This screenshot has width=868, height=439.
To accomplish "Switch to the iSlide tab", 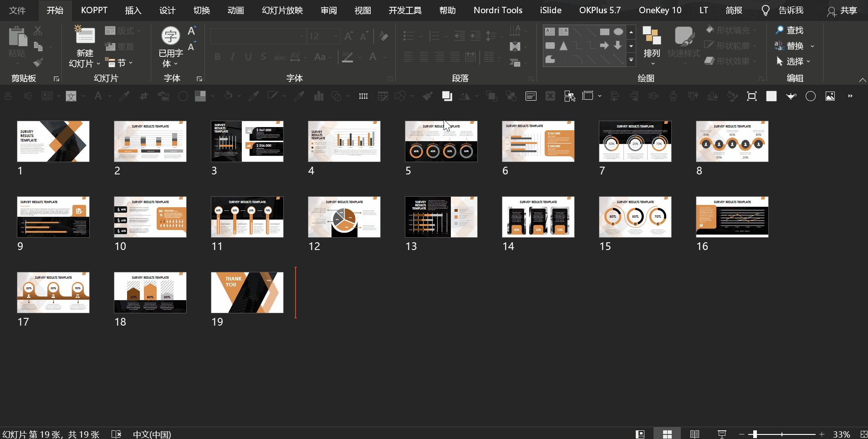I will (550, 10).
